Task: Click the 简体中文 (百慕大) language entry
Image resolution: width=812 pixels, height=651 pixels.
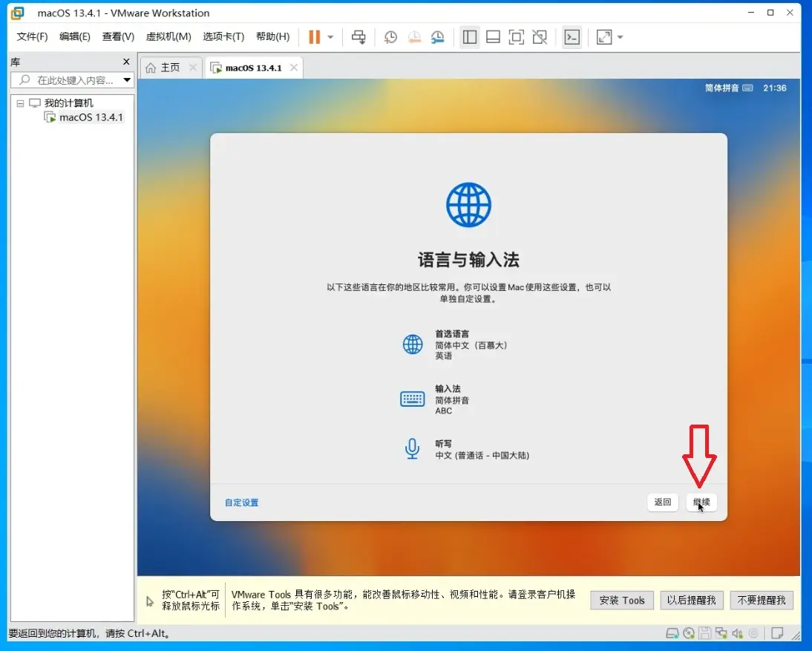Action: click(x=471, y=345)
